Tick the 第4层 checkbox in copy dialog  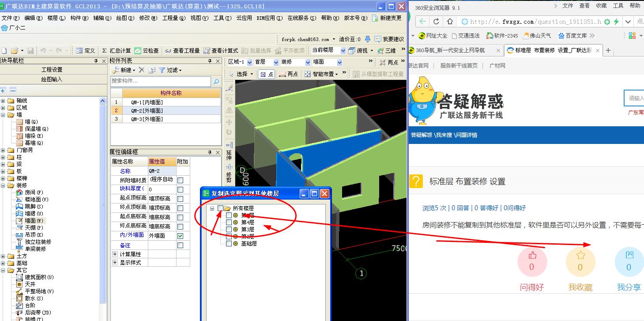pyautogui.click(x=229, y=223)
